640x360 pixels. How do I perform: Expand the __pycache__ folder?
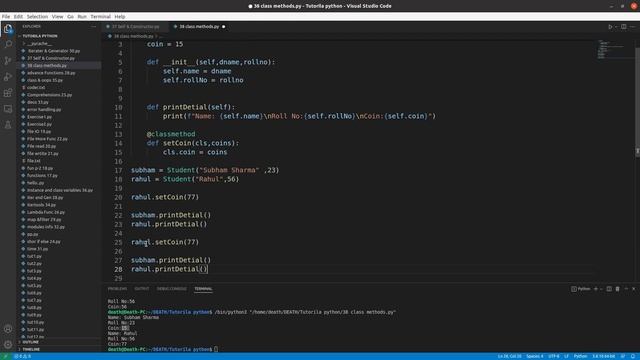(x=38, y=44)
